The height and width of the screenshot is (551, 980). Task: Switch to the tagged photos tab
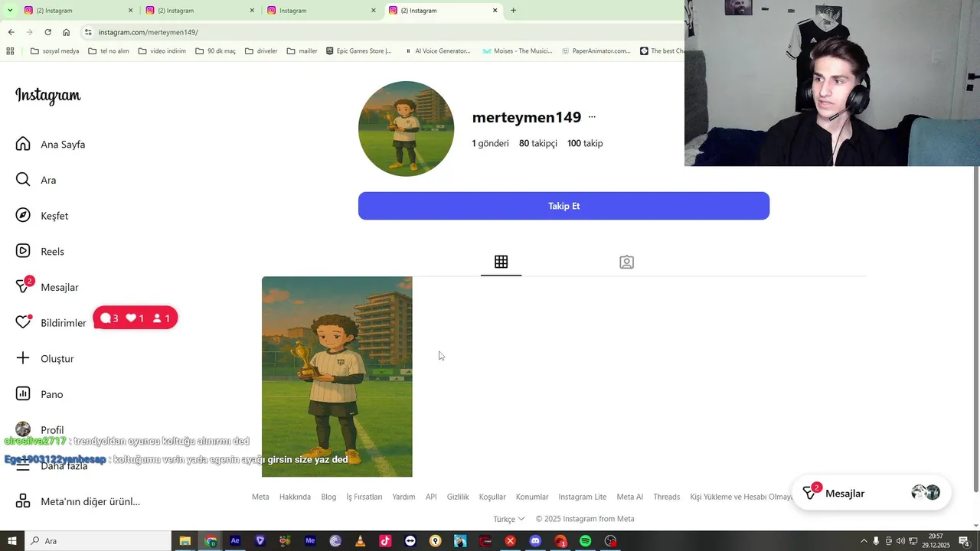[x=626, y=262]
